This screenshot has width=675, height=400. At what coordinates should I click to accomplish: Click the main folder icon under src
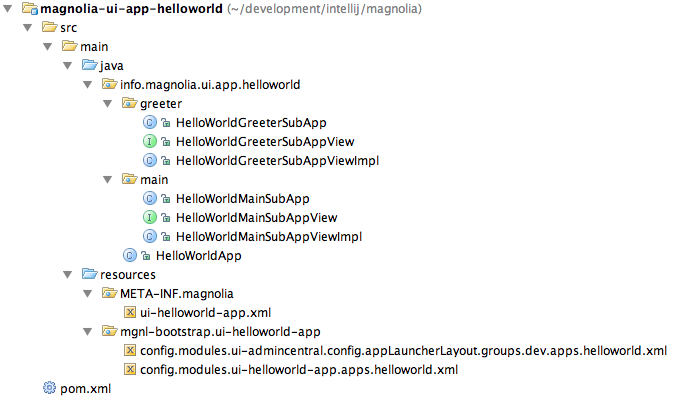69,46
